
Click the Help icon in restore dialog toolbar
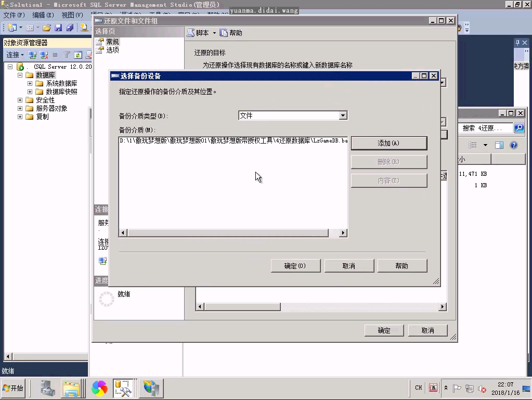point(223,33)
